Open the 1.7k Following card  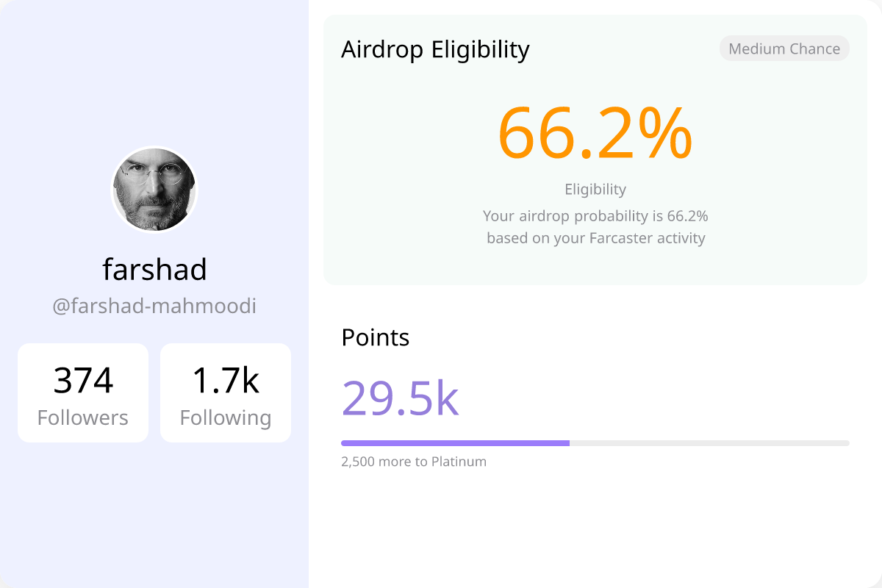point(226,393)
